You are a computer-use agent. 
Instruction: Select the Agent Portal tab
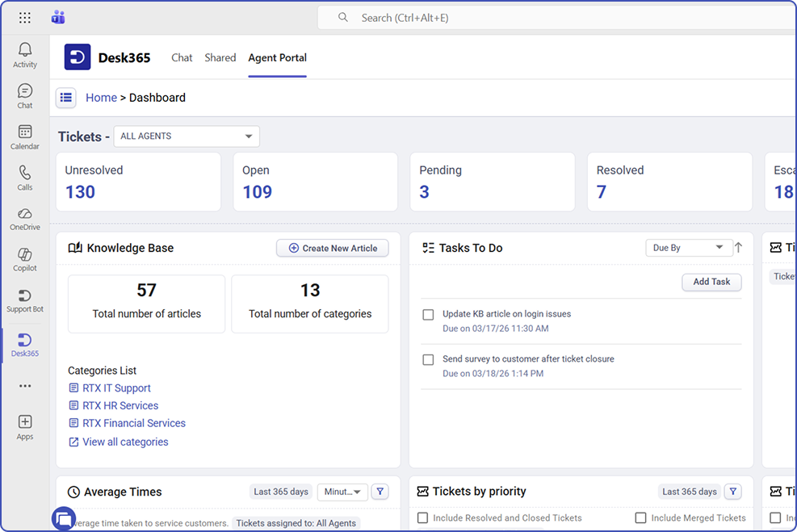pyautogui.click(x=278, y=57)
